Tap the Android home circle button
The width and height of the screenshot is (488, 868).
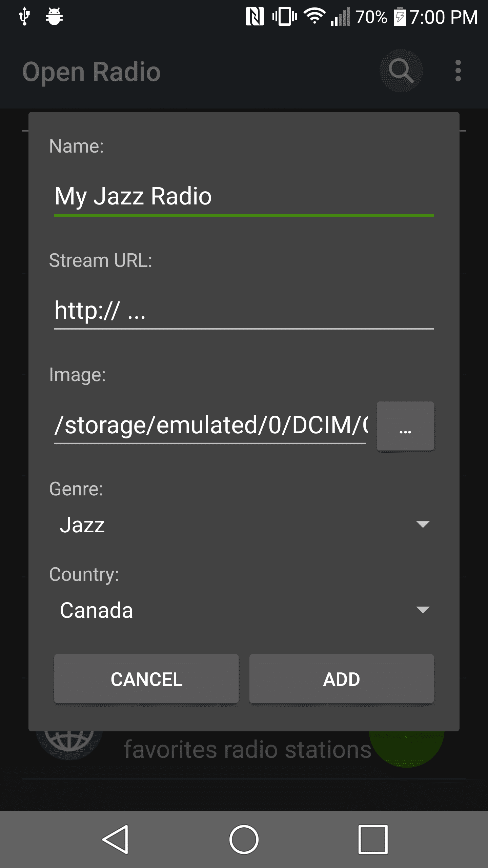244,839
